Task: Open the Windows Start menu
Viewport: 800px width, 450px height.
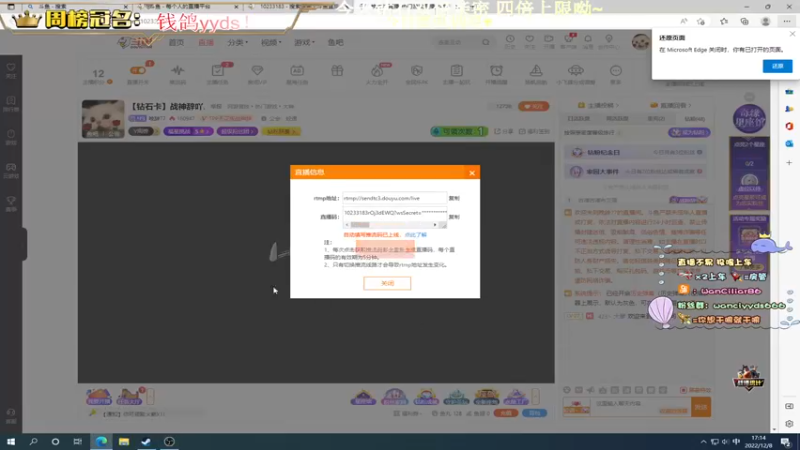Action: click(x=11, y=441)
